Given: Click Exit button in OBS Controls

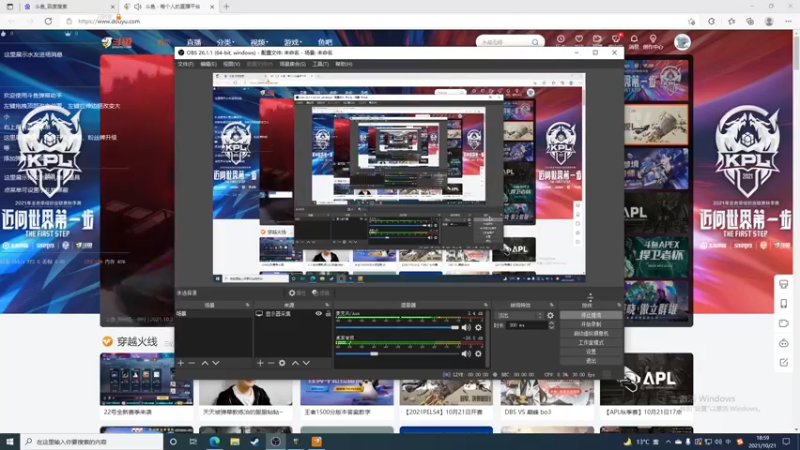Looking at the screenshot, I should pyautogui.click(x=591, y=361).
